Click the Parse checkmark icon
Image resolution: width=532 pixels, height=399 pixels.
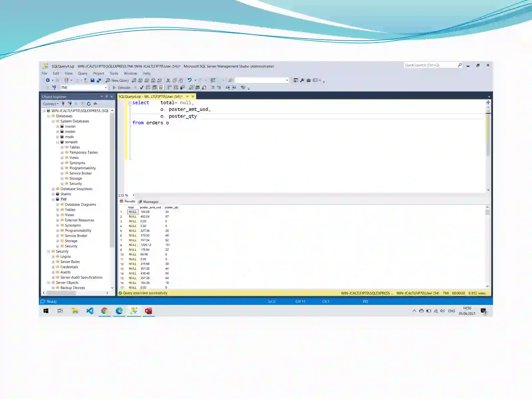142,87
